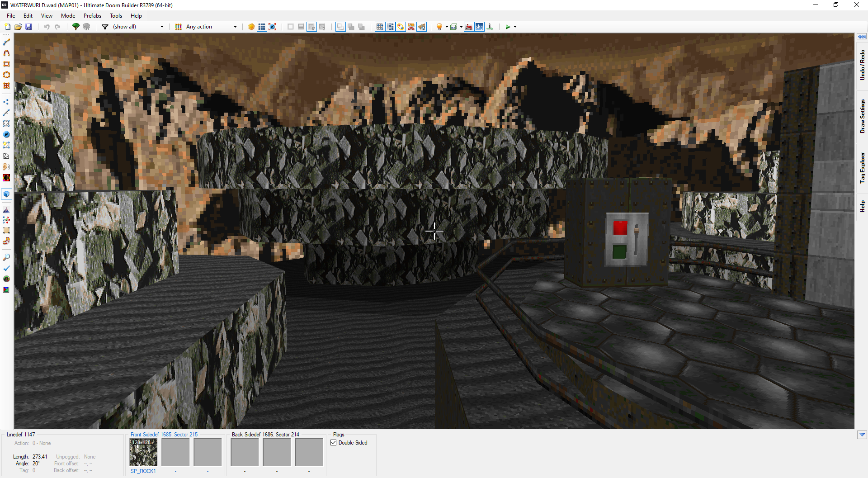Click the Front Sidedef 1685 Sector 215 label
868x478 pixels.
tap(164, 435)
